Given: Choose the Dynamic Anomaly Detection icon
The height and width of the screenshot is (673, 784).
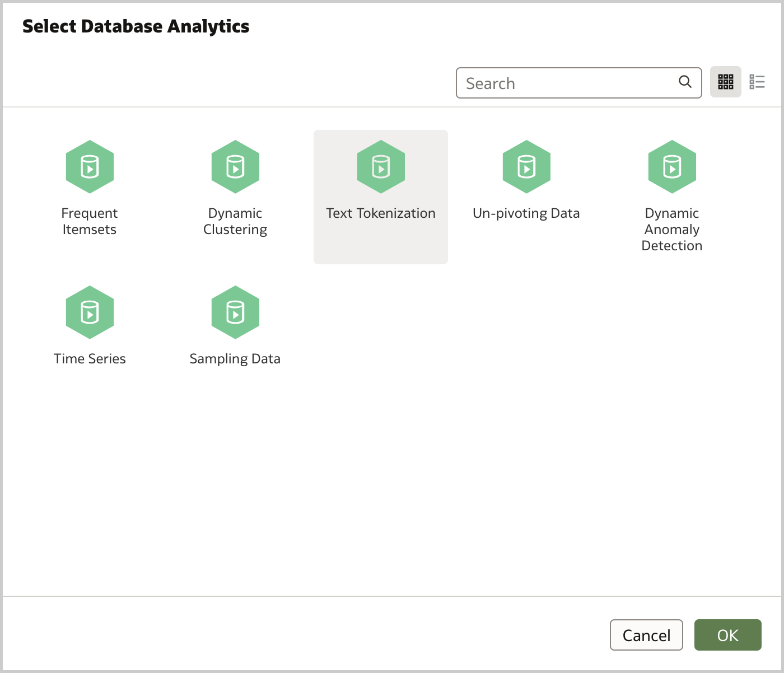Looking at the screenshot, I should click(671, 166).
